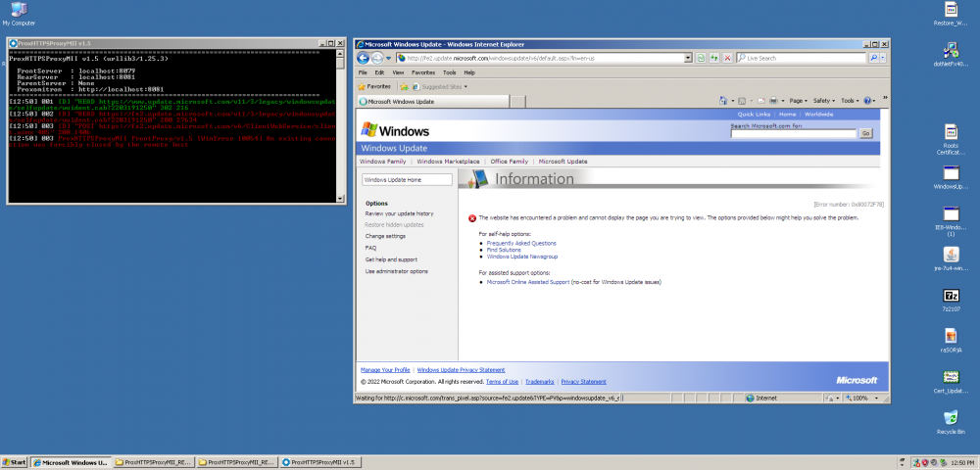Click the Start button on taskbar
This screenshot has height=470, width=980.
coord(15,461)
